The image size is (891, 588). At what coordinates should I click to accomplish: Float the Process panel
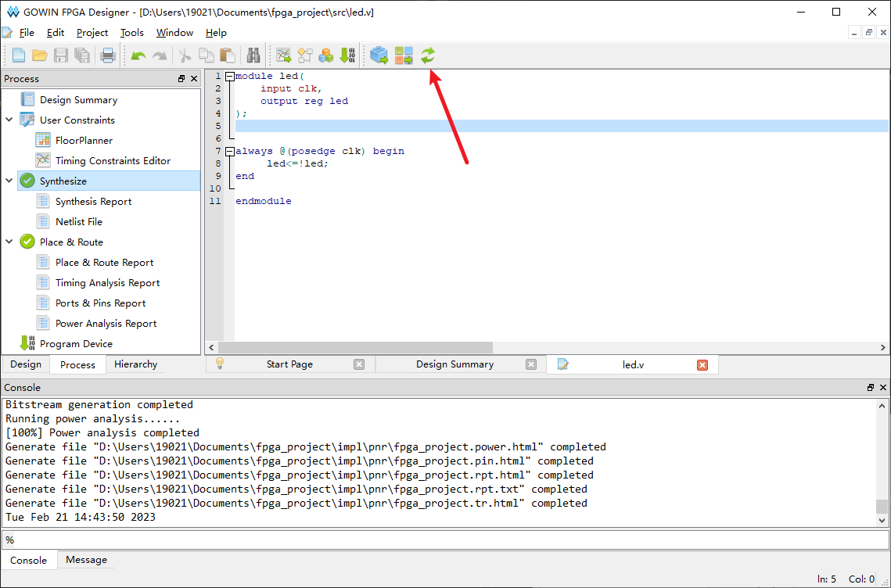point(181,78)
